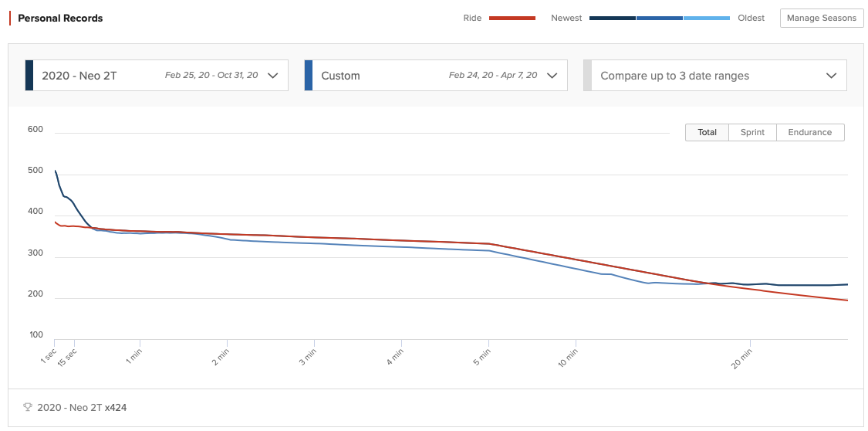
Task: Click the dark navy Newest legend bar
Action: [612, 18]
